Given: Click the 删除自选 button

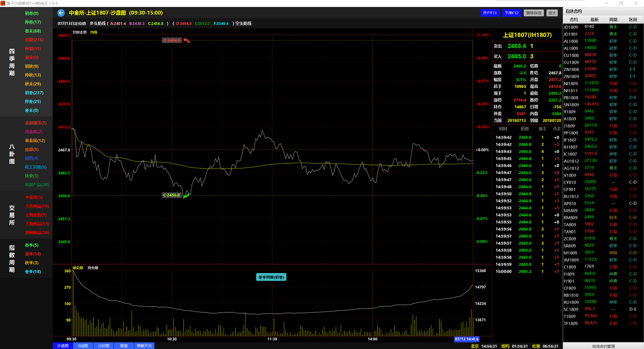Looking at the screenshot, I should click(534, 13).
